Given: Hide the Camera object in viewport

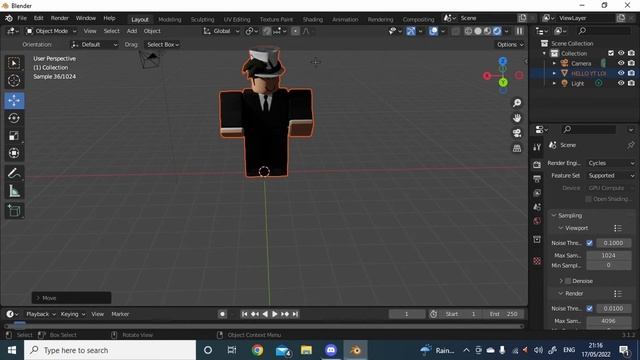Looking at the screenshot, I should pos(621,63).
